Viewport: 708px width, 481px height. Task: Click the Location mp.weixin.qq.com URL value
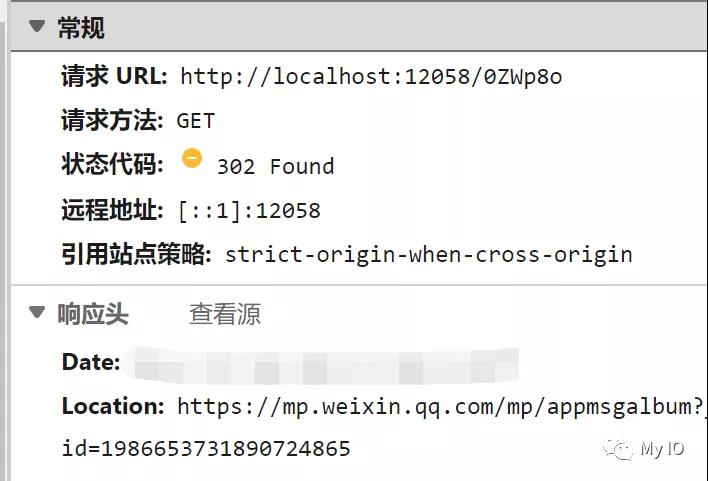[x=442, y=406]
